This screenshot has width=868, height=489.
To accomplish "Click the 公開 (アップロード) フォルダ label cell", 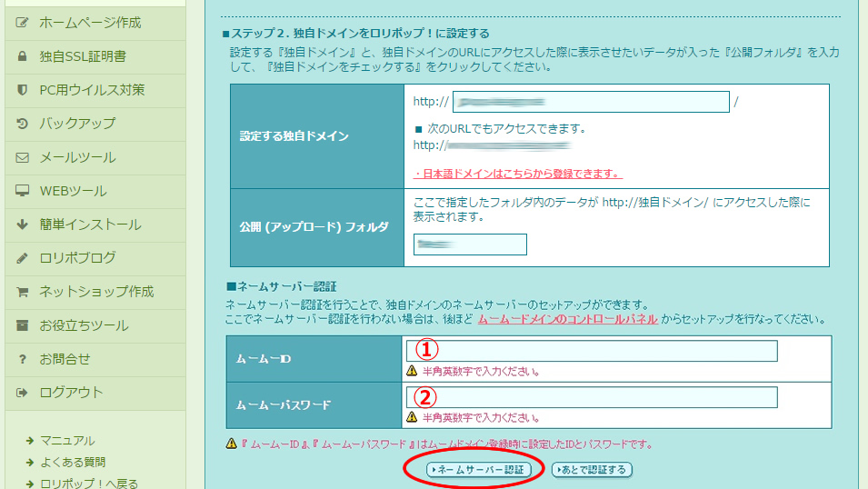I will 317,227.
